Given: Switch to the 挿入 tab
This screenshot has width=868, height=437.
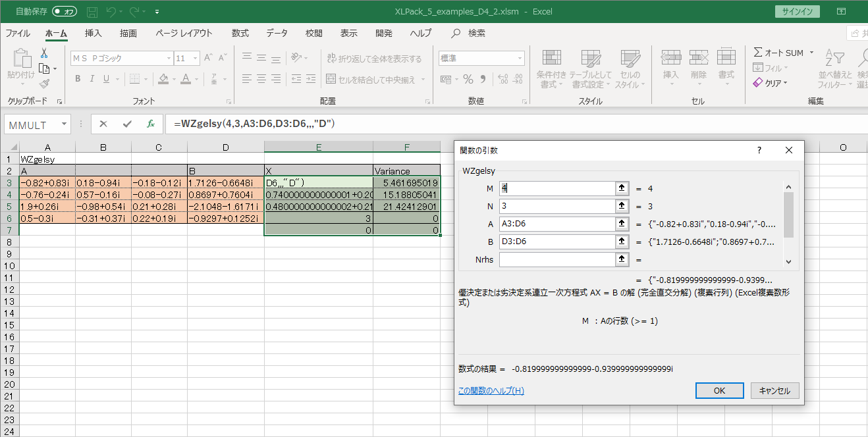Looking at the screenshot, I should pos(94,33).
